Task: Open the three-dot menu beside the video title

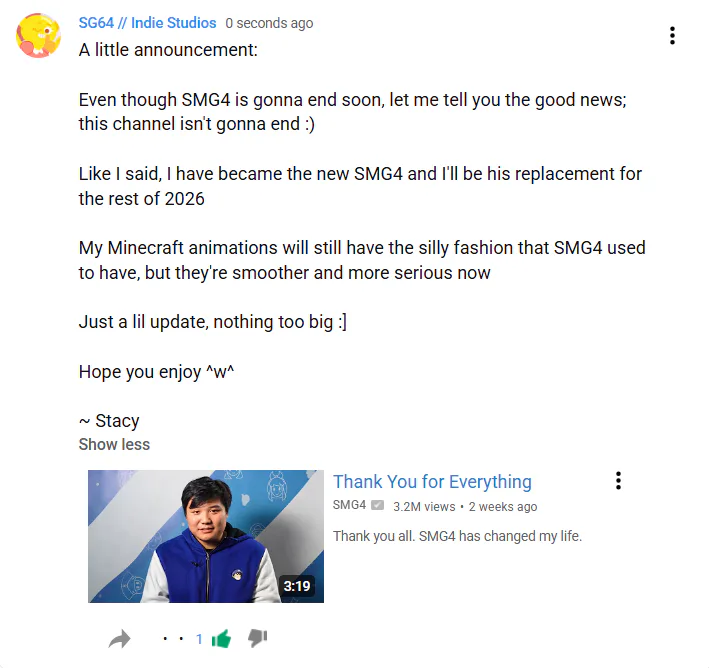Action: (618, 480)
